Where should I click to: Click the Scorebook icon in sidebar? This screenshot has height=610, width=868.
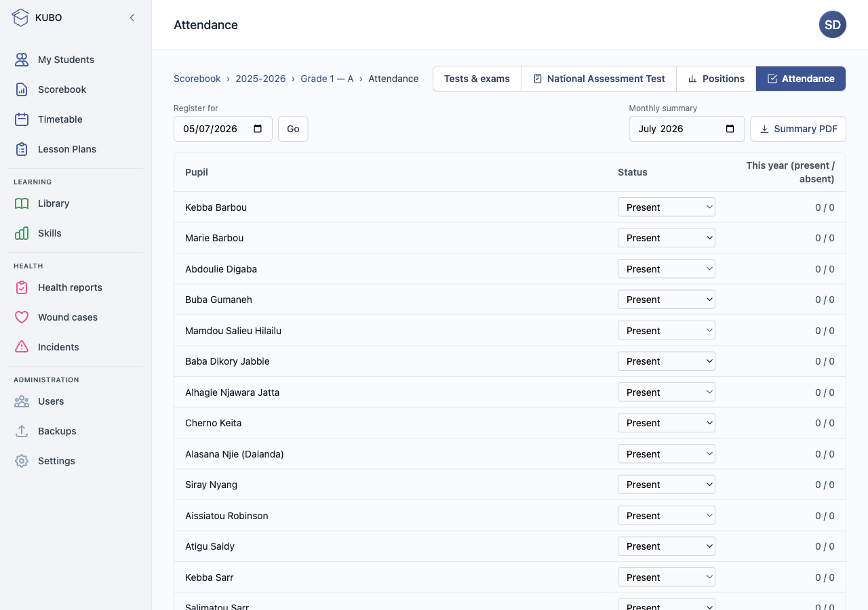click(x=22, y=89)
